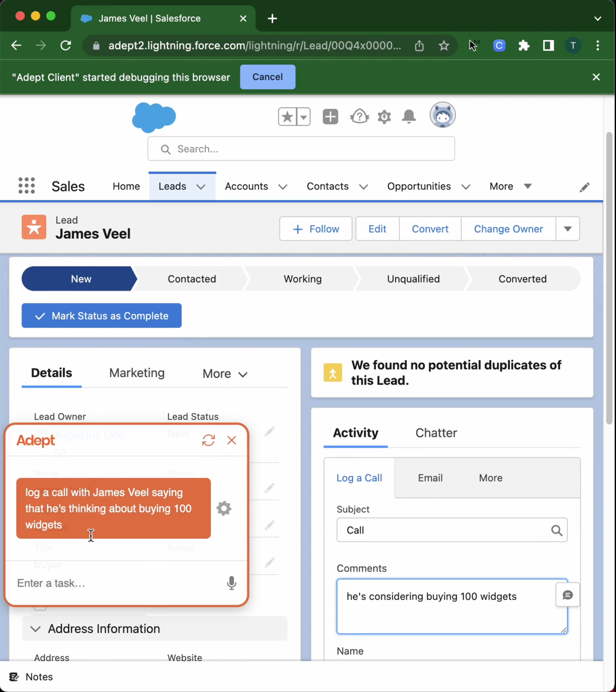
Task: Open the Contacts tab
Action: [327, 186]
